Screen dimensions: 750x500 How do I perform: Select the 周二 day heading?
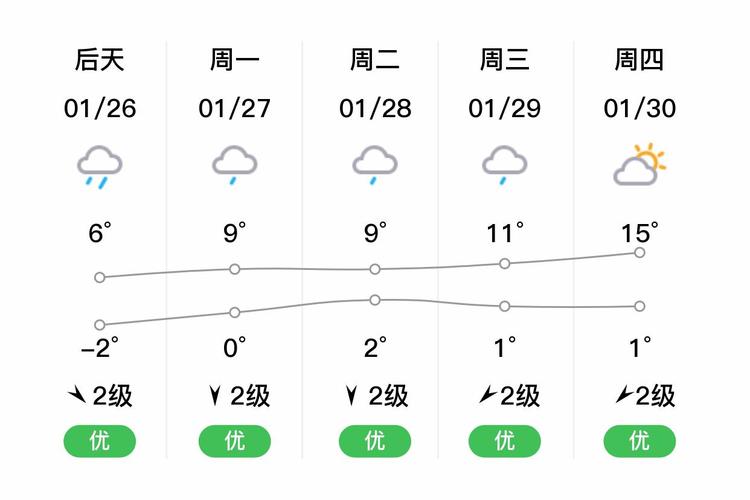pos(374,61)
